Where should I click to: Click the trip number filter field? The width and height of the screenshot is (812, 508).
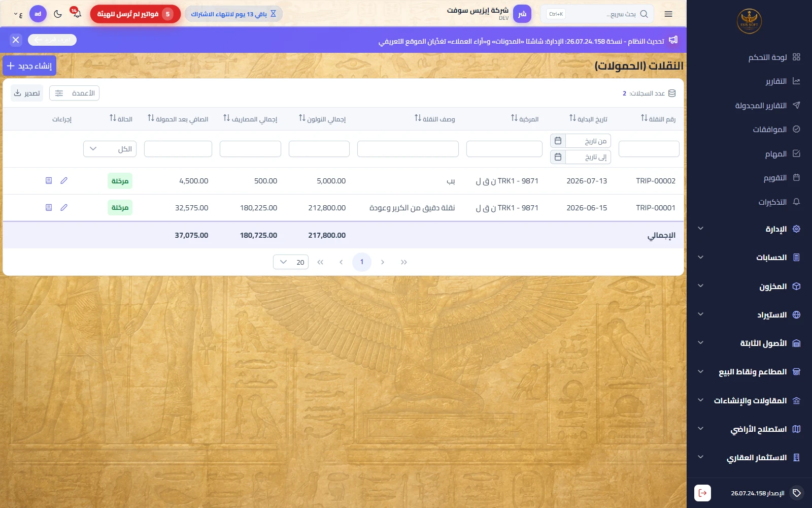click(x=649, y=149)
